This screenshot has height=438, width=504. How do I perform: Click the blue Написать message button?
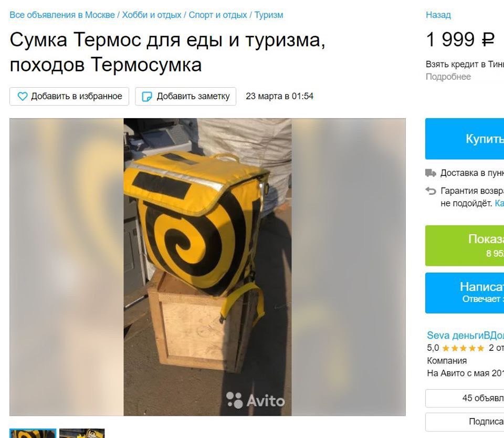(x=465, y=293)
